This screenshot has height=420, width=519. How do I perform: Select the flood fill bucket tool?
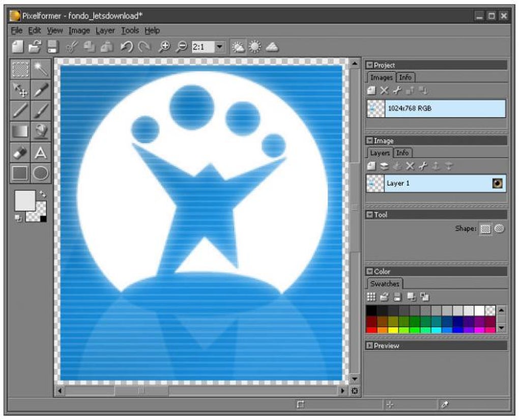pos(41,131)
